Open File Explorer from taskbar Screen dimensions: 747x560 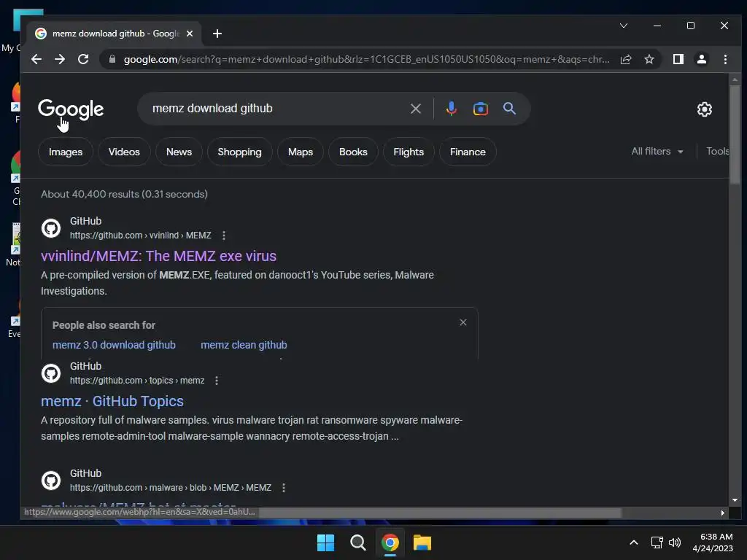coord(422,542)
